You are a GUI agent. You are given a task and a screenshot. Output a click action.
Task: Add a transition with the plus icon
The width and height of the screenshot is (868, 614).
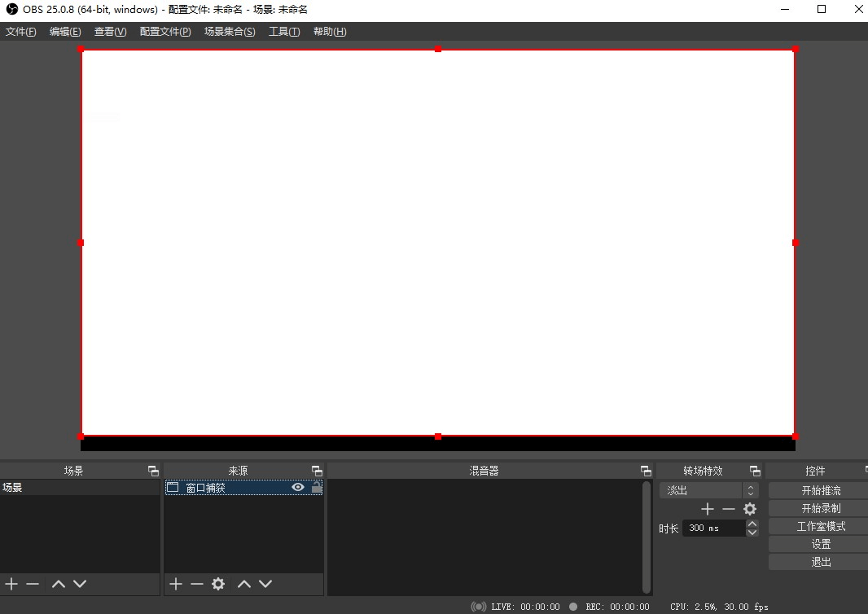coord(708,509)
